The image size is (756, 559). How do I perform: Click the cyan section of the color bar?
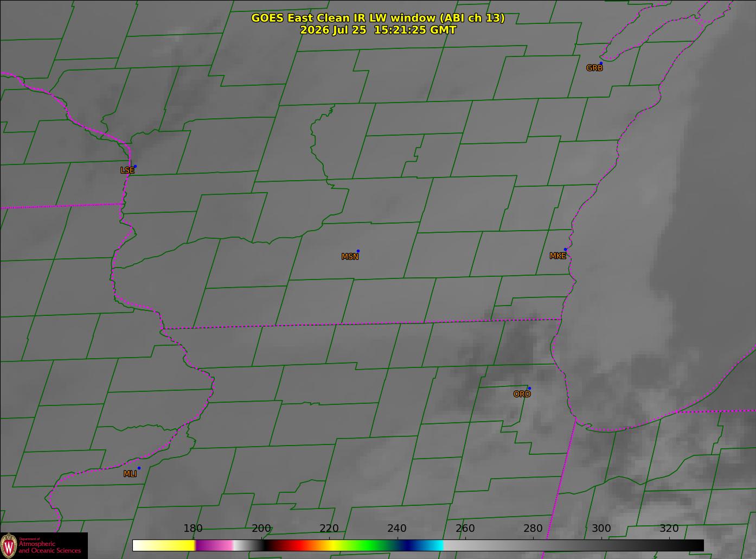(x=431, y=545)
